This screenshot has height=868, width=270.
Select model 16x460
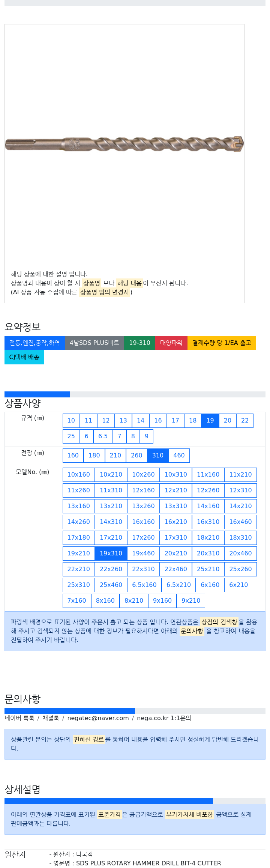point(240,522)
